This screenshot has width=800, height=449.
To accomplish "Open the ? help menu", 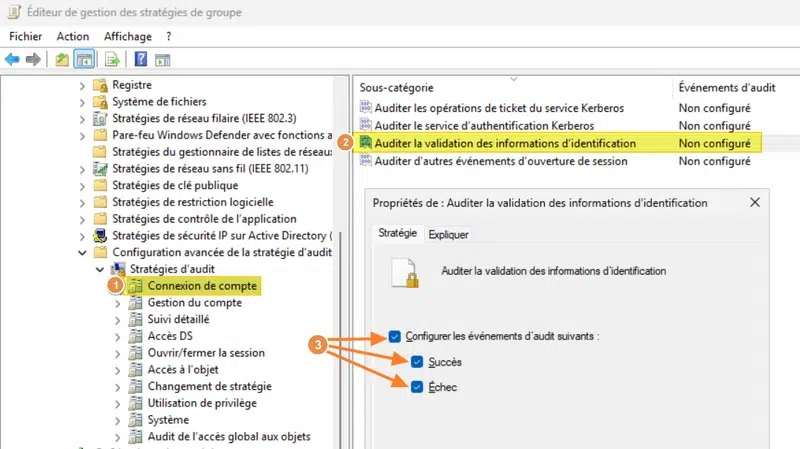I will pyautogui.click(x=168, y=36).
